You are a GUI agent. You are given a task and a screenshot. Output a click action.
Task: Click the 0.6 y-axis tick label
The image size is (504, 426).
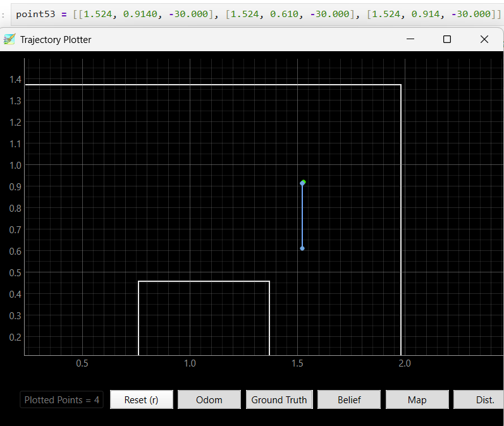(15, 251)
